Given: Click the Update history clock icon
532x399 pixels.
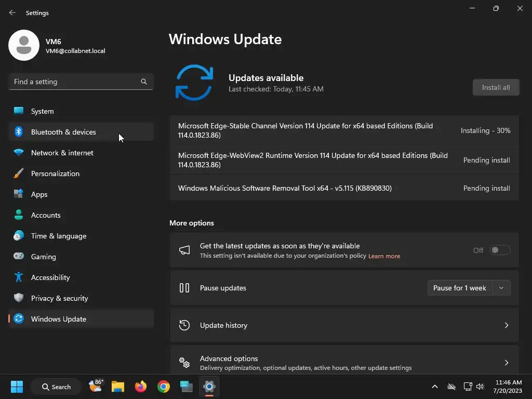Looking at the screenshot, I should pyautogui.click(x=184, y=325).
